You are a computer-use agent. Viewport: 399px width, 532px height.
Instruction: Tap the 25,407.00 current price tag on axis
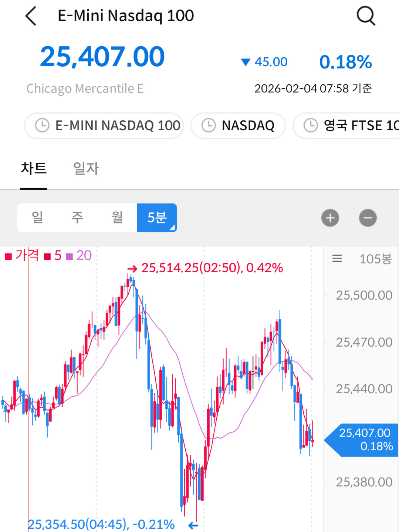pyautogui.click(x=364, y=440)
